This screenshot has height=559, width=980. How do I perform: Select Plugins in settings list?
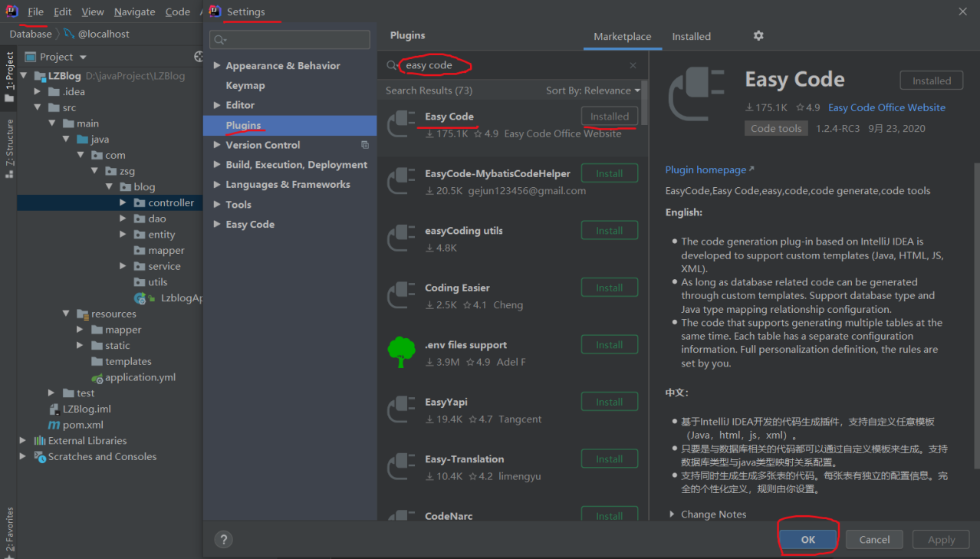tap(290, 125)
